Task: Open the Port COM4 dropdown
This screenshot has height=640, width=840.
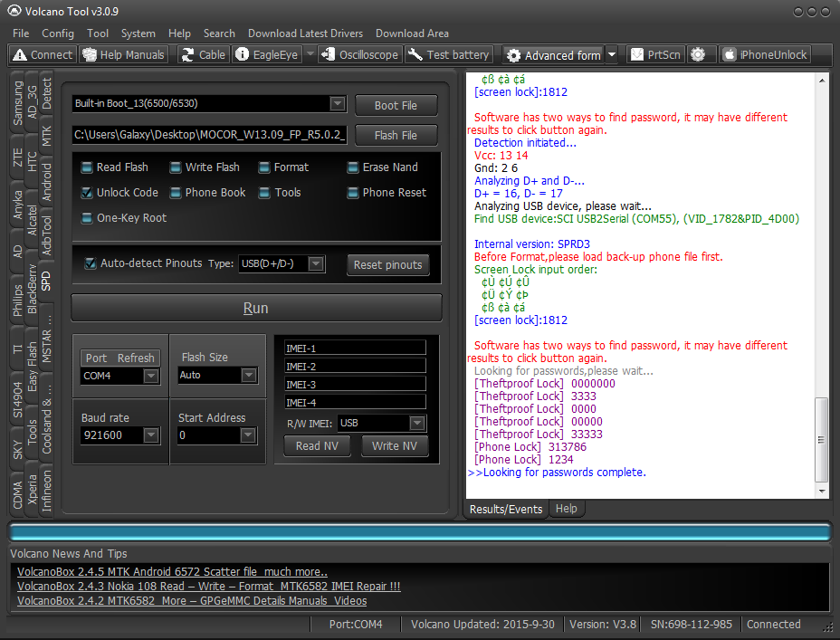Action: pos(151,376)
